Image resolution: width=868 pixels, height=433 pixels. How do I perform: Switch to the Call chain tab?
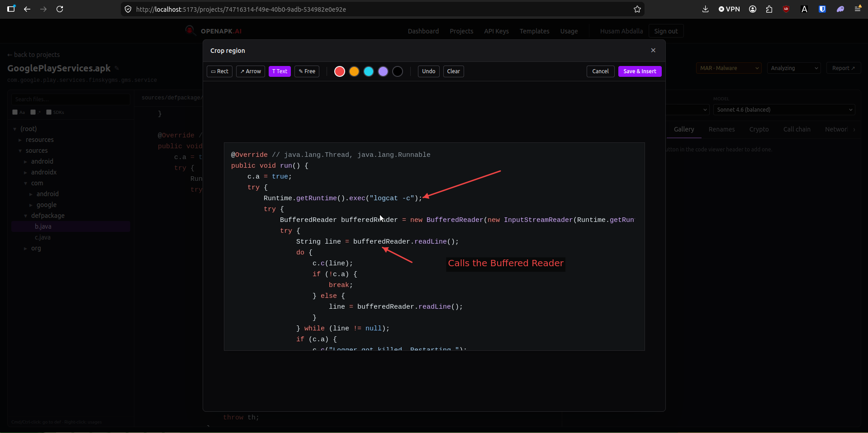(x=797, y=129)
